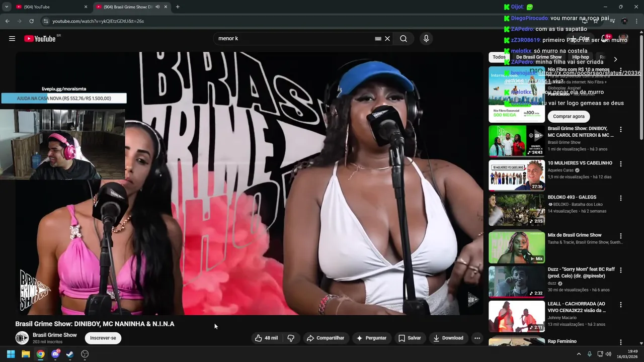The image size is (644, 362).
Task: Click the Inscrever-se subscribe button
Action: tap(103, 338)
